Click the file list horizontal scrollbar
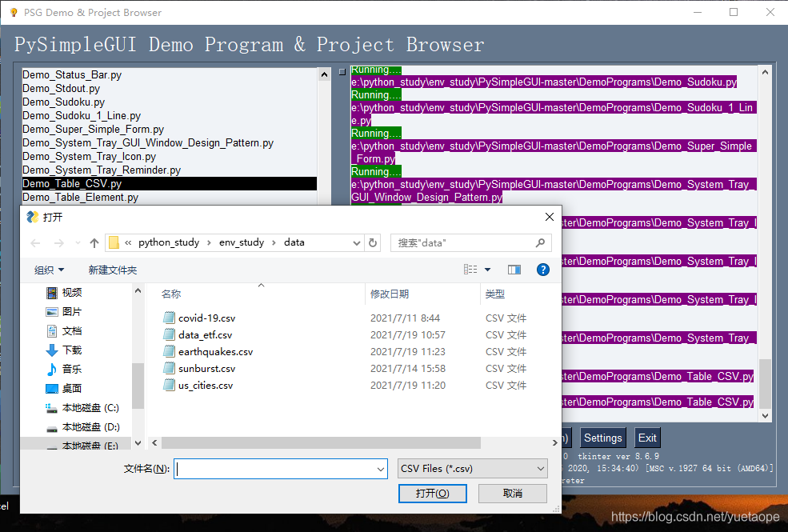This screenshot has height=532, width=788. pyautogui.click(x=321, y=442)
